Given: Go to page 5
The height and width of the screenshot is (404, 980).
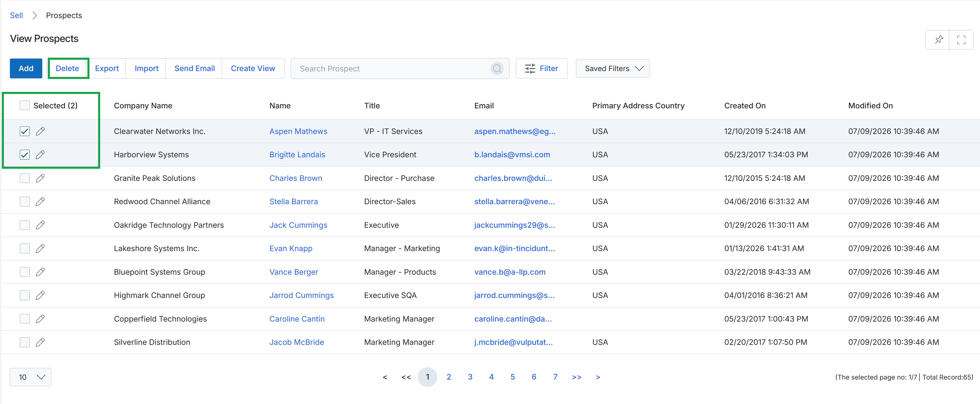Looking at the screenshot, I should 513,377.
